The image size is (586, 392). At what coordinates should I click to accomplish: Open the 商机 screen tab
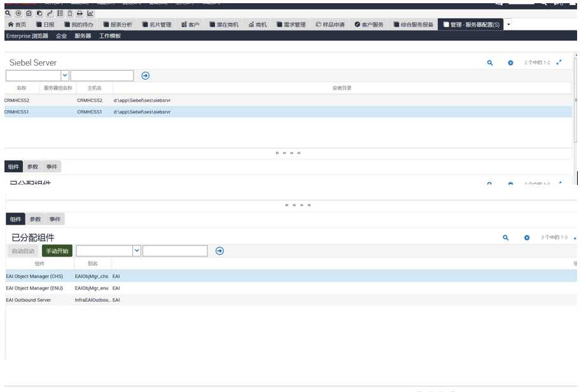(x=258, y=24)
